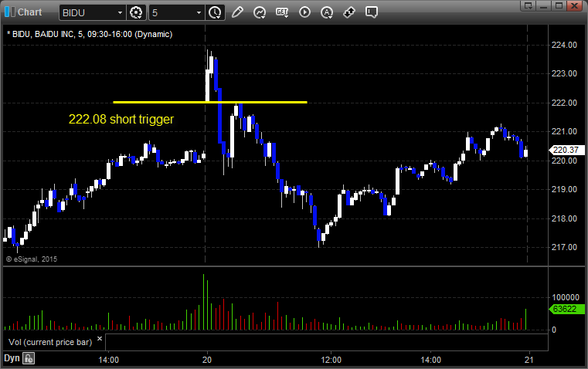Open the interval dropdown showing 5
Image resolution: width=588 pixels, height=369 pixels.
(x=199, y=12)
